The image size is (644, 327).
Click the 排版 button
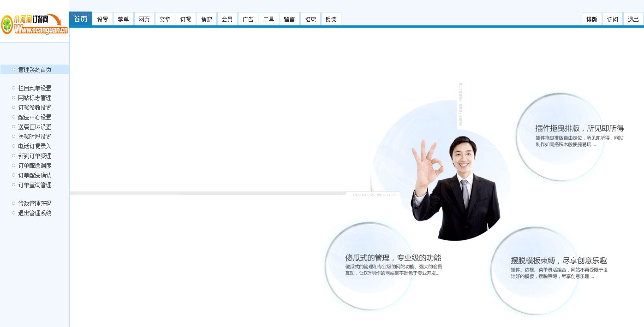[592, 19]
